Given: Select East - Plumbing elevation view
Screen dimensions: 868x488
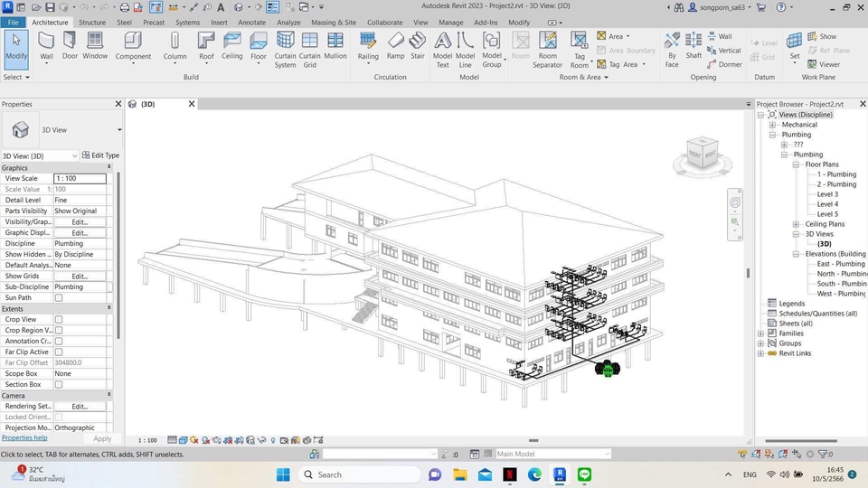Looking at the screenshot, I should 840,264.
